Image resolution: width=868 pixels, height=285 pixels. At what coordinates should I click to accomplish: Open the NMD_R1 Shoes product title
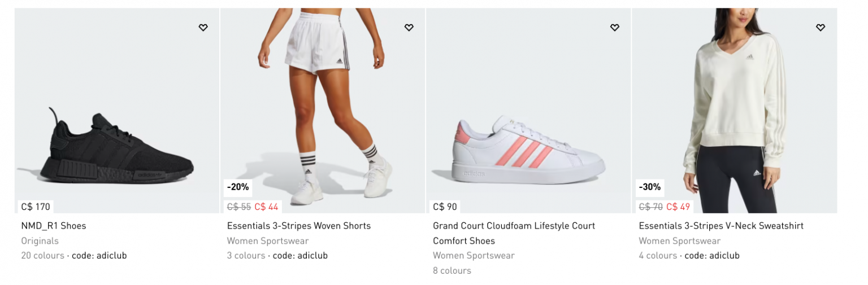coord(54,226)
